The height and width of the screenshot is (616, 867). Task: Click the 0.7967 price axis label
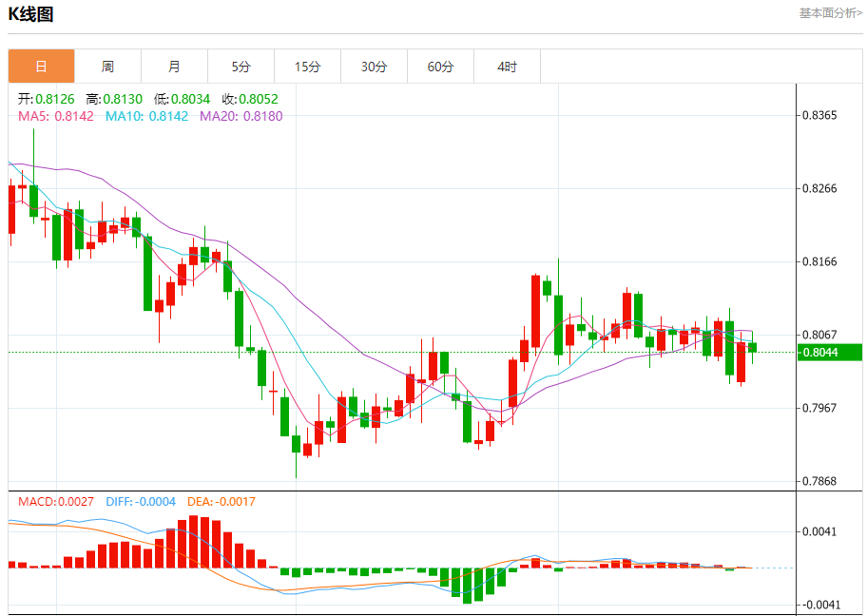(x=819, y=408)
